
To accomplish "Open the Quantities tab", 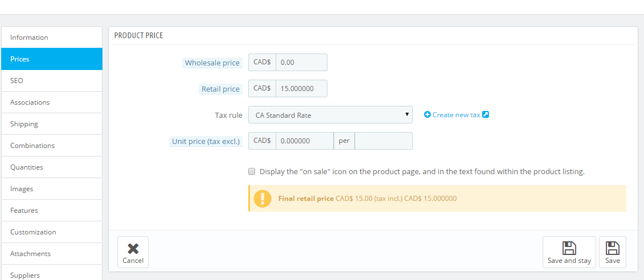I will 51,167.
